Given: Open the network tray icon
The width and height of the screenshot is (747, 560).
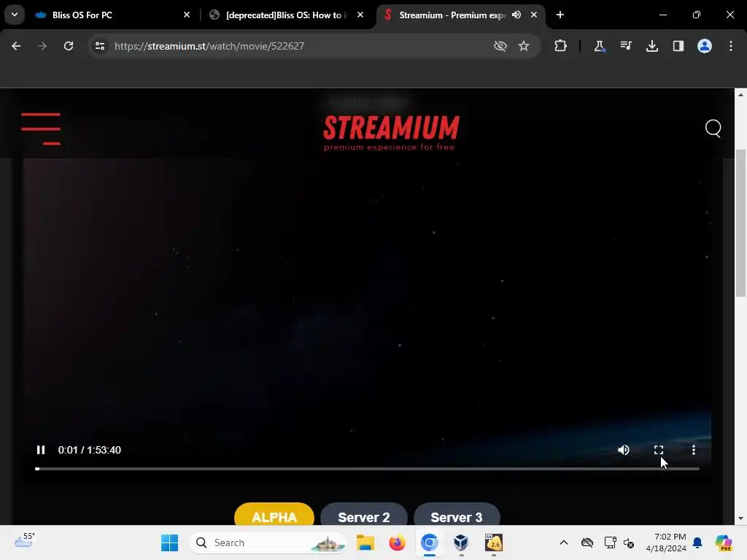Looking at the screenshot, I should coord(610,542).
